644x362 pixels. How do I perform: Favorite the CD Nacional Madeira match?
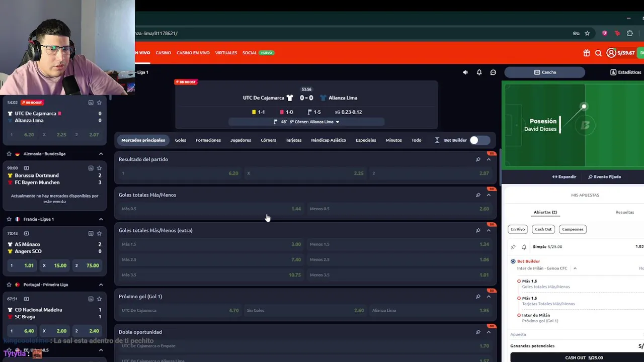click(x=99, y=299)
